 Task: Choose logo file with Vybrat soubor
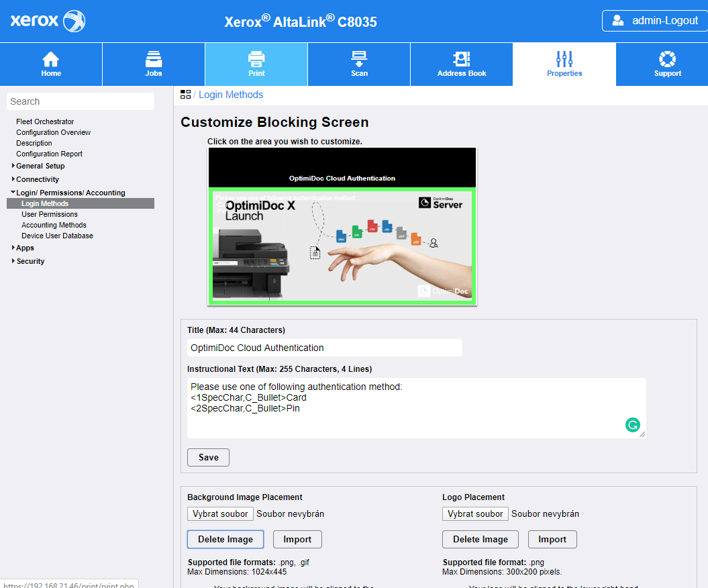coord(475,514)
